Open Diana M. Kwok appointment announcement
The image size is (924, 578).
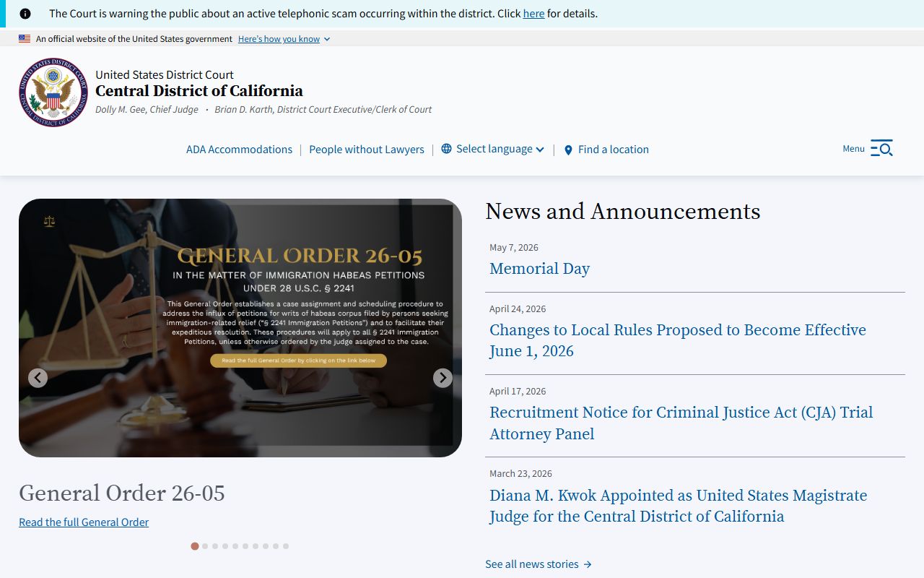click(x=679, y=506)
